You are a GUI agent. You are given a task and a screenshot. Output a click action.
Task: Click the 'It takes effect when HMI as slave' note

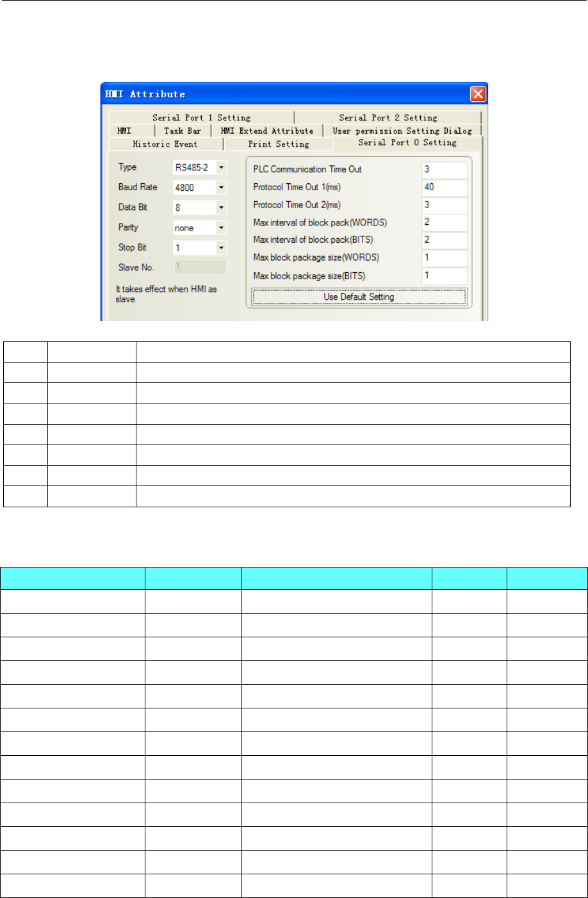166,294
